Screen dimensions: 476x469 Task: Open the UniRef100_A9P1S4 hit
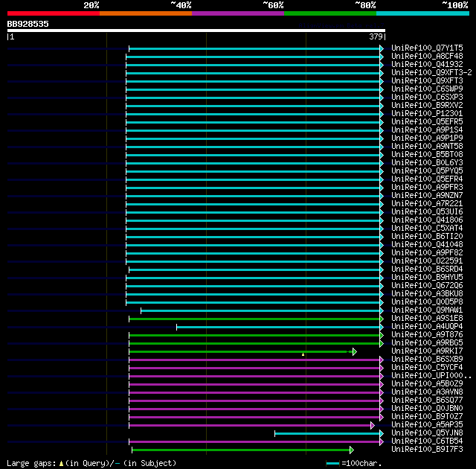coord(427,130)
